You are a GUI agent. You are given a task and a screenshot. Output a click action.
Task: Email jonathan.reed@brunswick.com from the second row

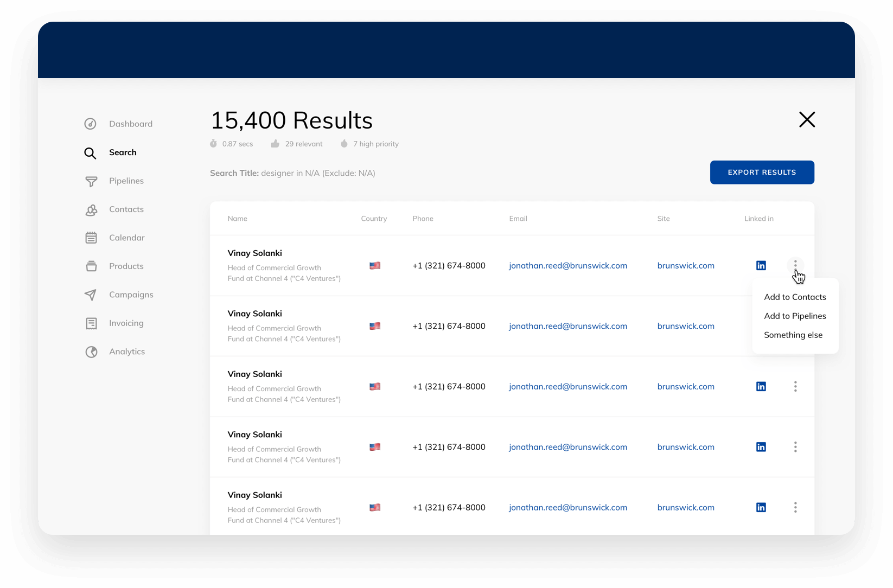tap(568, 326)
